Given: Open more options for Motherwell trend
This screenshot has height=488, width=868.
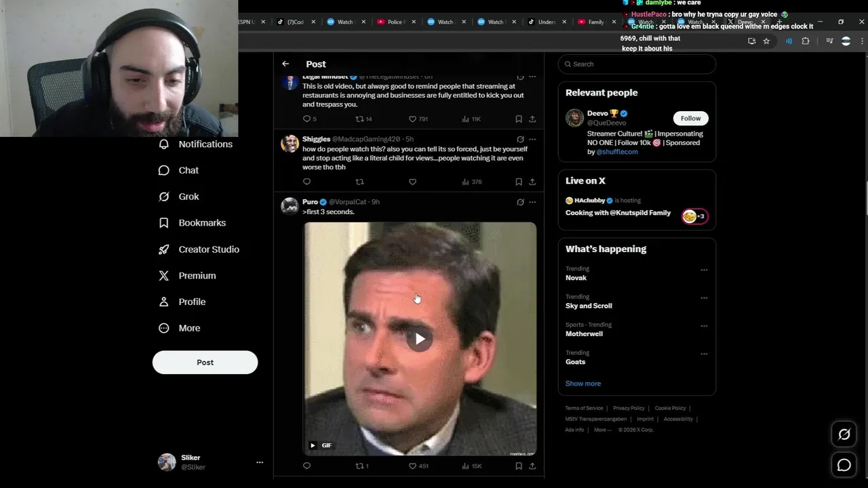Looking at the screenshot, I should click(704, 326).
